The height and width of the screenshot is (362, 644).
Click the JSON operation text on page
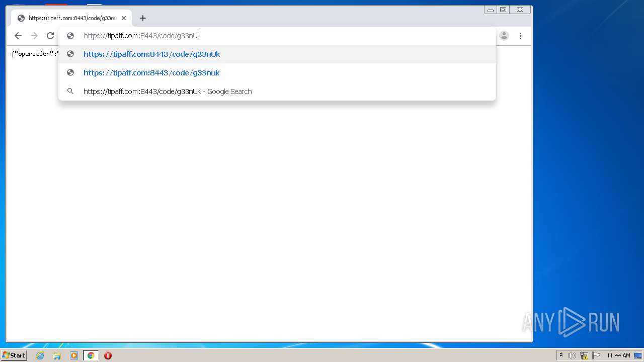tap(35, 54)
